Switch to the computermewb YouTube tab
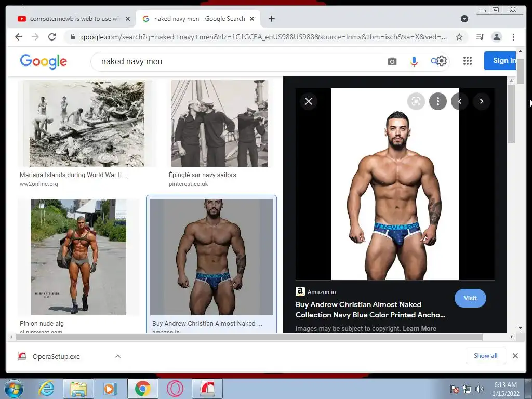The height and width of the screenshot is (399, 532). [71, 19]
